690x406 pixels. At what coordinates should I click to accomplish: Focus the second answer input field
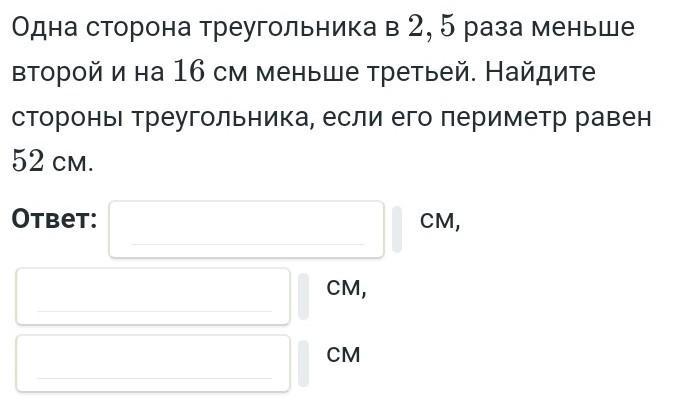tap(153, 296)
